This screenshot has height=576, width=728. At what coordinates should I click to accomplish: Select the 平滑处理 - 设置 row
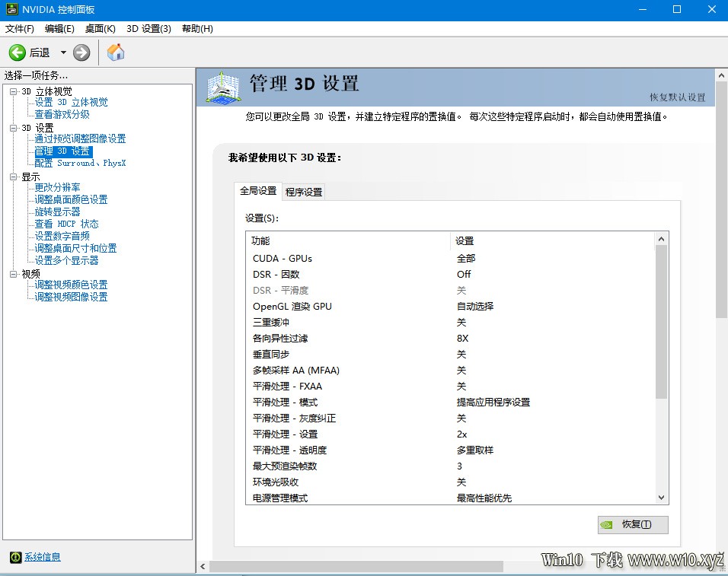coord(450,434)
